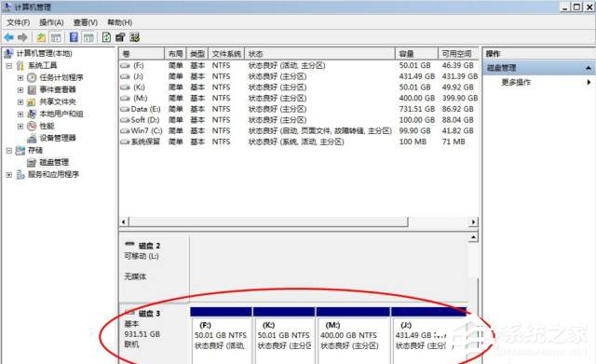596x364 pixels.
Task: Click the drive icon for volume (F:)
Action: 125,66
